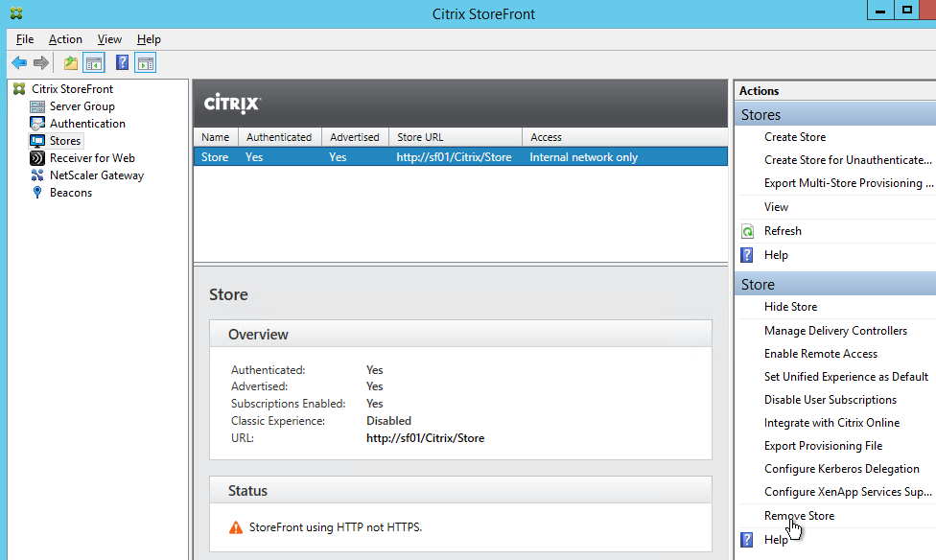Screen dimensions: 936x560
Task: Click the bold URL value in Overview
Action: click(426, 438)
